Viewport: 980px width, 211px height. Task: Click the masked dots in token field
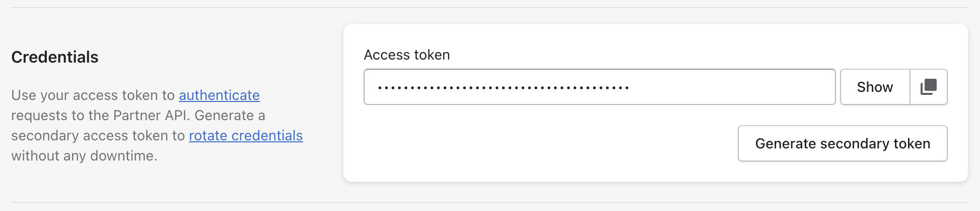coord(504,88)
